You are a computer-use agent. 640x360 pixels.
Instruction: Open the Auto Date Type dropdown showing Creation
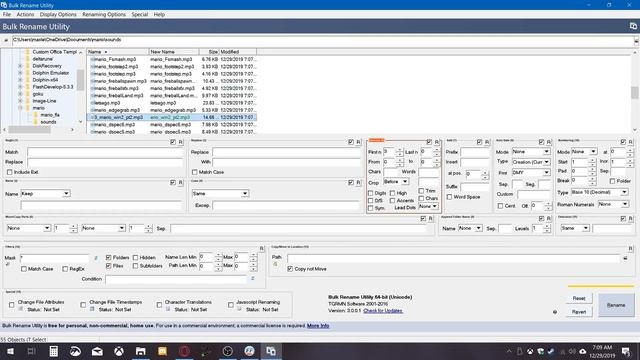(531, 162)
